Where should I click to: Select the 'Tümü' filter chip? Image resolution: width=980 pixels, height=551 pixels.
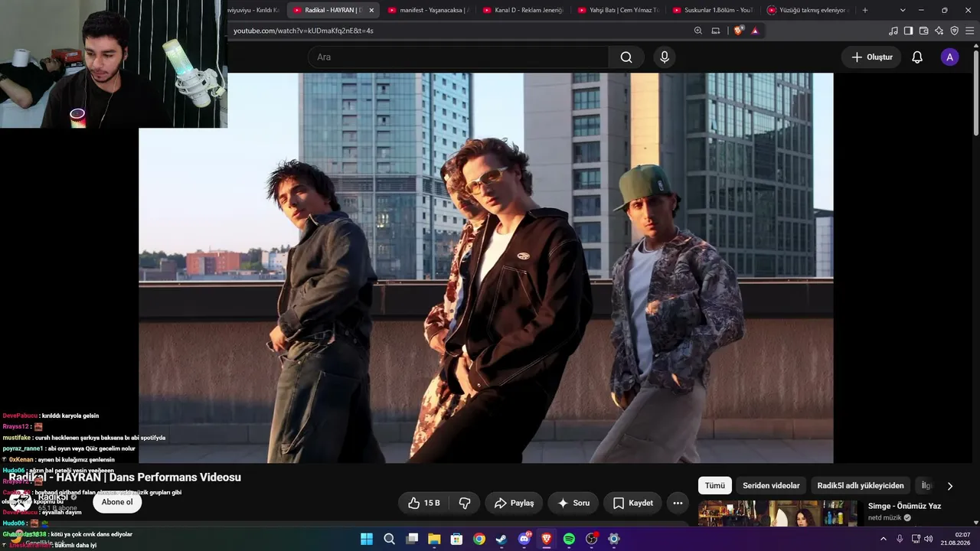click(x=714, y=486)
